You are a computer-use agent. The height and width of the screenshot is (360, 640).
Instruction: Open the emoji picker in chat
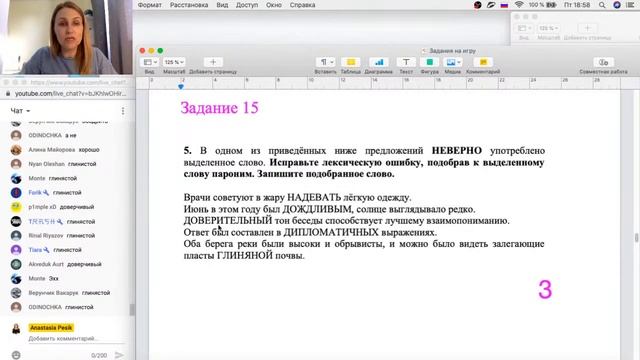pyautogui.click(x=16, y=355)
